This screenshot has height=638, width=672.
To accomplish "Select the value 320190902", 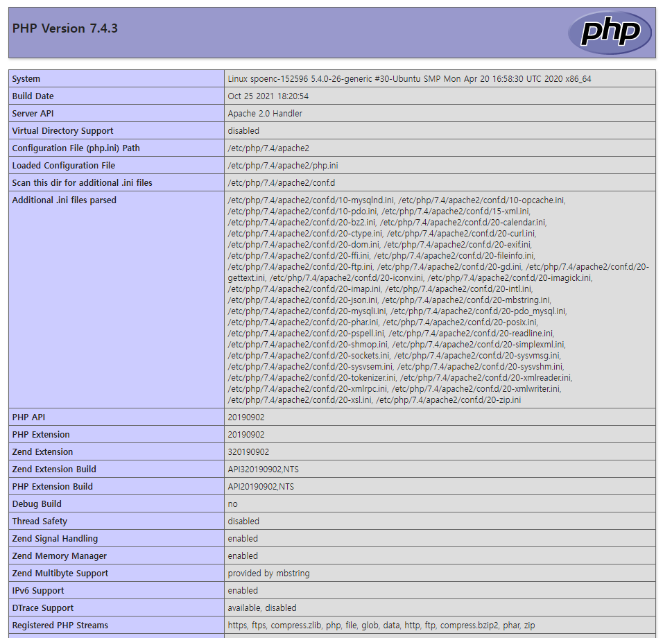I will [248, 452].
